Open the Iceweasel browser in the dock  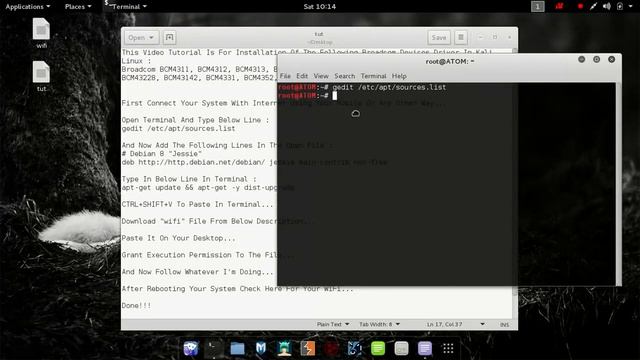tap(191, 348)
